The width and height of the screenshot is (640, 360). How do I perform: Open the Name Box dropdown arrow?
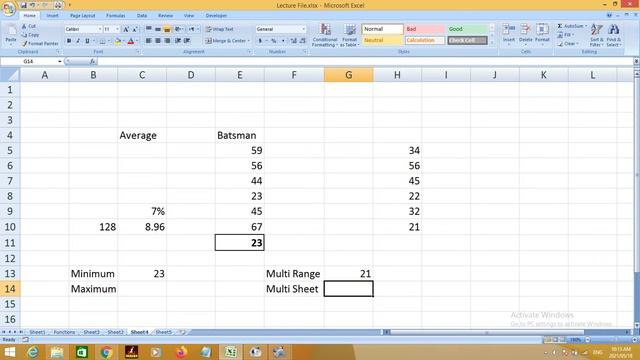click(60, 61)
